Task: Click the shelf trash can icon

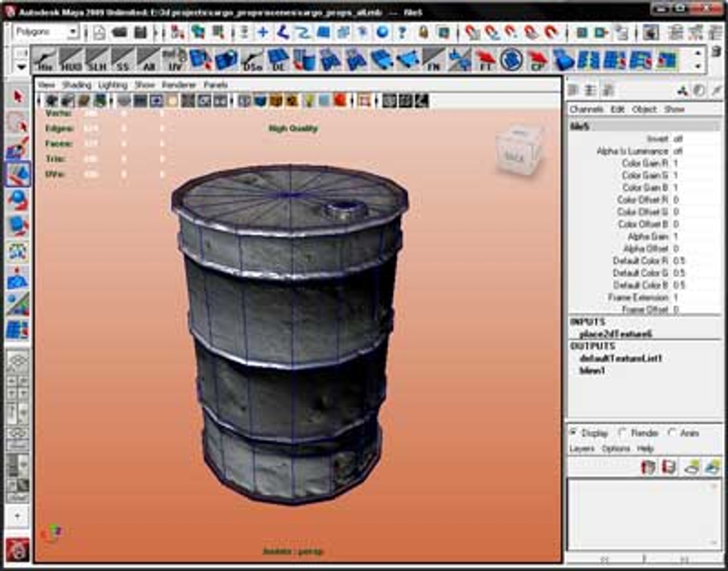Action: point(716,51)
